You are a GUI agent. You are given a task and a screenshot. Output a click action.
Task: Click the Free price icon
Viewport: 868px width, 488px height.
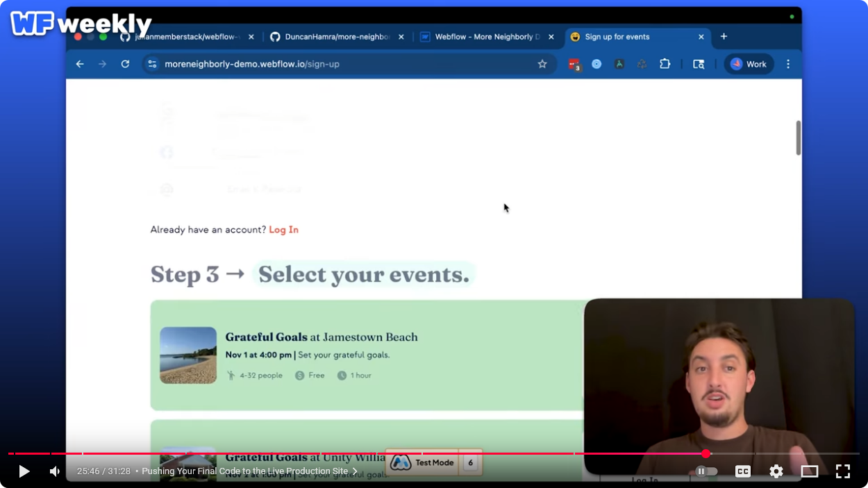(x=300, y=376)
